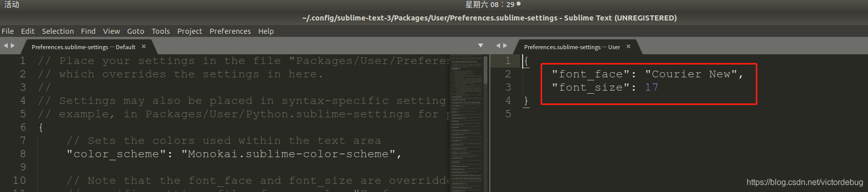This screenshot has width=868, height=192.
Task: Click the "Courier New" value
Action: (x=691, y=74)
